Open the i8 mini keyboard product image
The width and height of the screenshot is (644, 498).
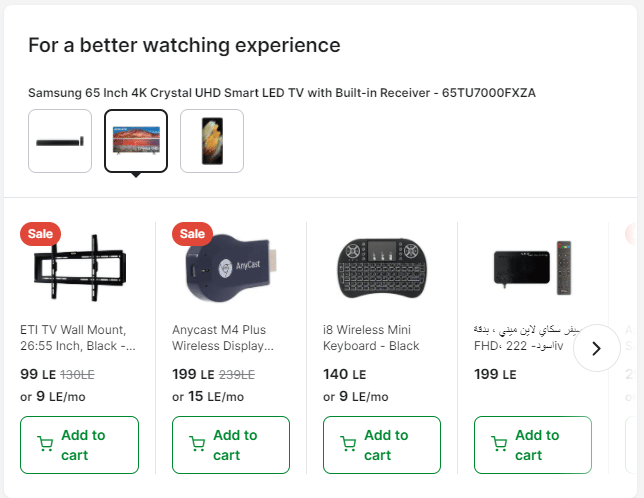[382, 268]
